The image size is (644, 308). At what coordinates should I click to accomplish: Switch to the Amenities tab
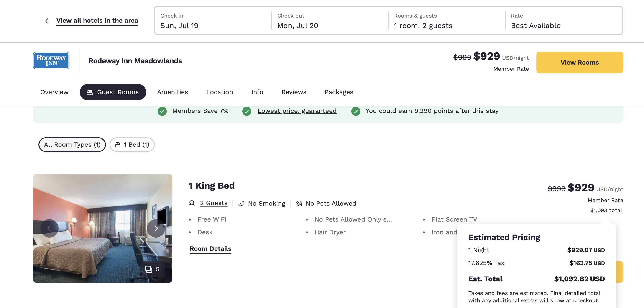(172, 92)
